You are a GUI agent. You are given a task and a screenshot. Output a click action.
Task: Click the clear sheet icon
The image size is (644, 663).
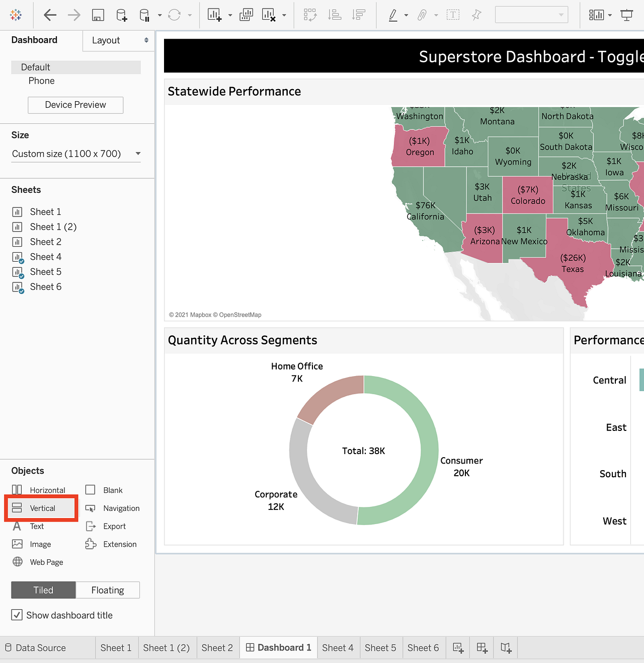click(269, 15)
